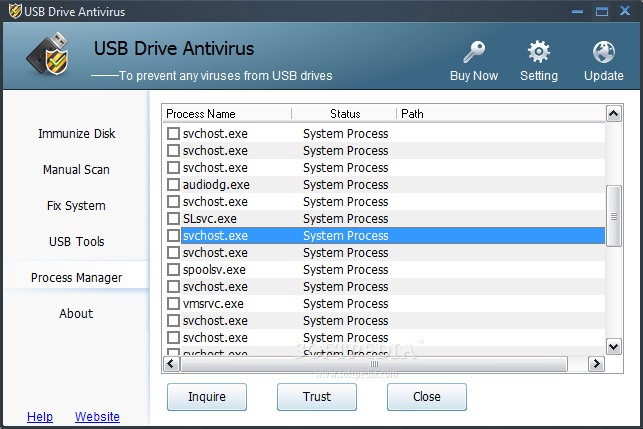Maximize the USB Drive Antivirus window
643x429 pixels.
pos(602,11)
